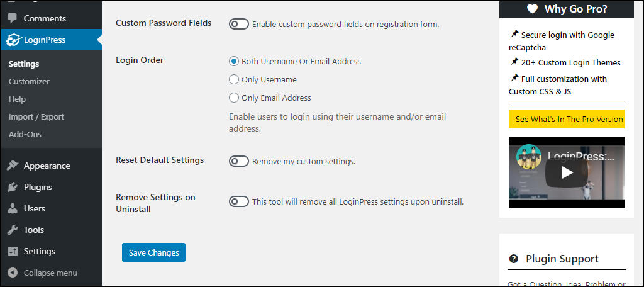Select the Only Username radio option

234,80
